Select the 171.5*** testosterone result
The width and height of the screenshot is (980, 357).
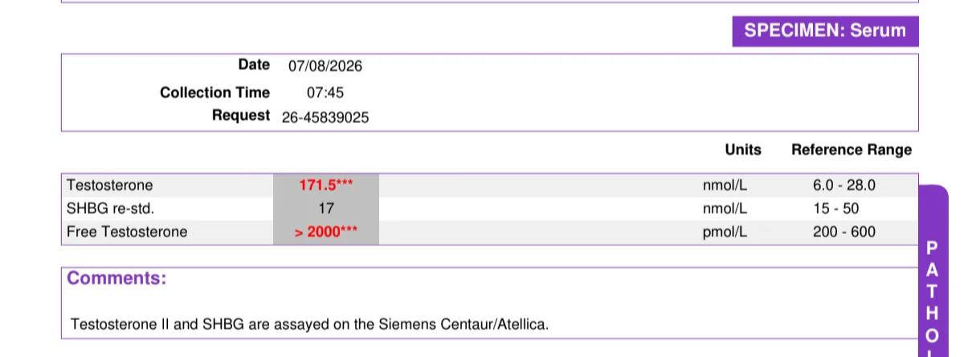coord(326,185)
